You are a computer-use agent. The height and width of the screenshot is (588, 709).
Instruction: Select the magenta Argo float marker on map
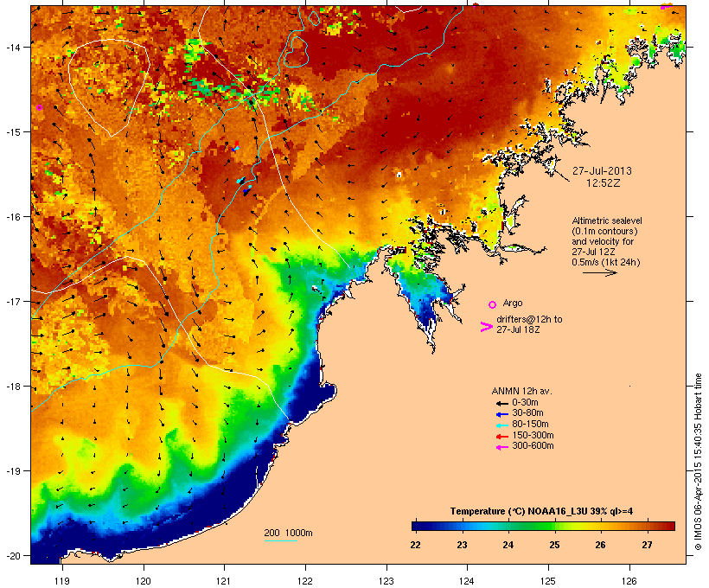pyautogui.click(x=39, y=107)
